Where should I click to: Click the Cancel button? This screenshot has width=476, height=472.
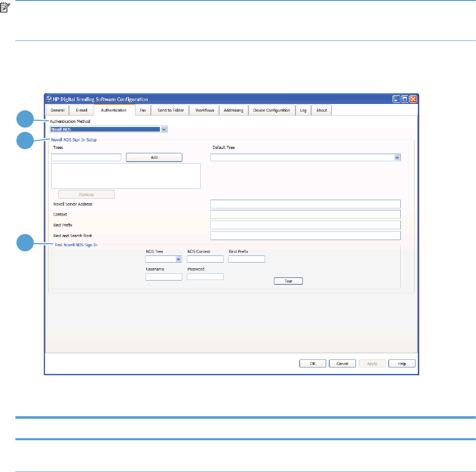[342, 363]
